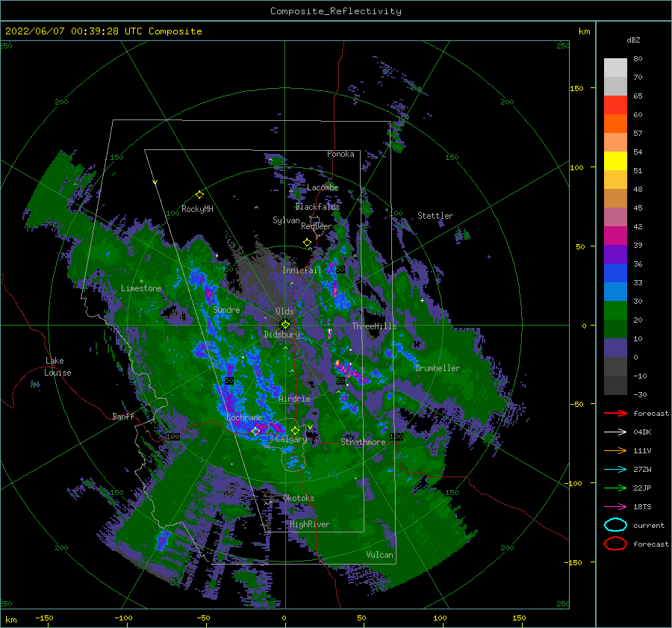
Task: Click the yellow diamond marker near RedDeer
Action: point(307,242)
